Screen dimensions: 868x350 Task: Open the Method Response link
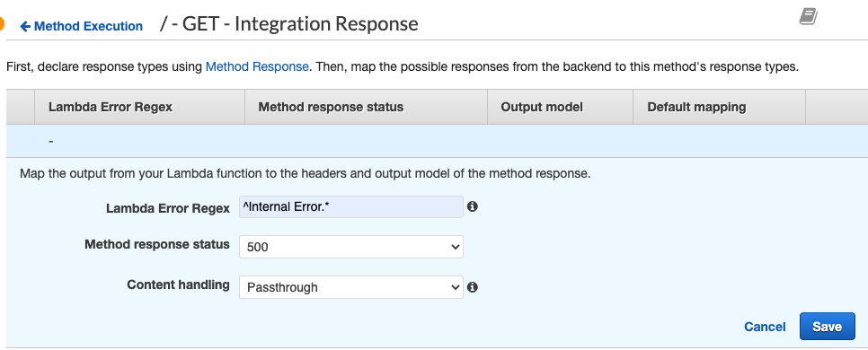pos(257,67)
